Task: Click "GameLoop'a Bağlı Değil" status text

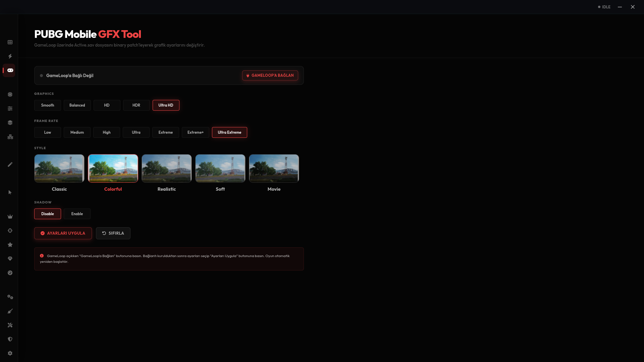Action: click(x=70, y=76)
